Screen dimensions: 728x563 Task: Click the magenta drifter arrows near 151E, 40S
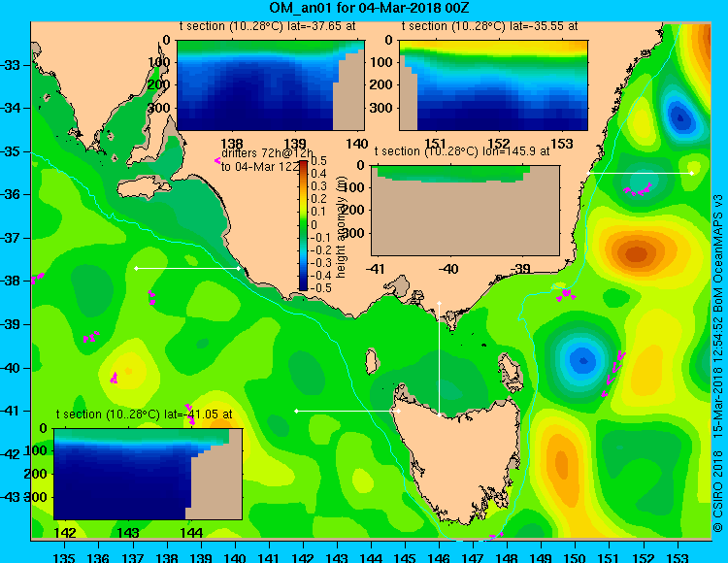pyautogui.click(x=614, y=373)
